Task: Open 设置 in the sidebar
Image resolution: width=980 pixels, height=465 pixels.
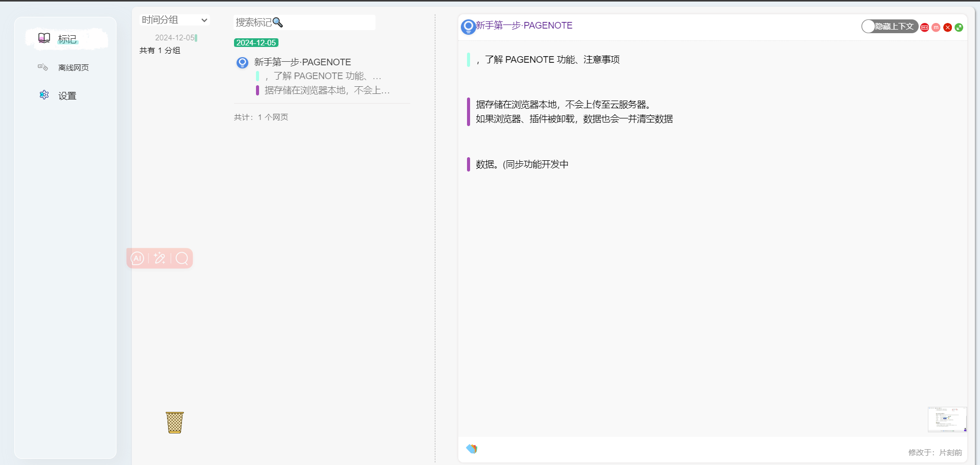Action: 66,95
